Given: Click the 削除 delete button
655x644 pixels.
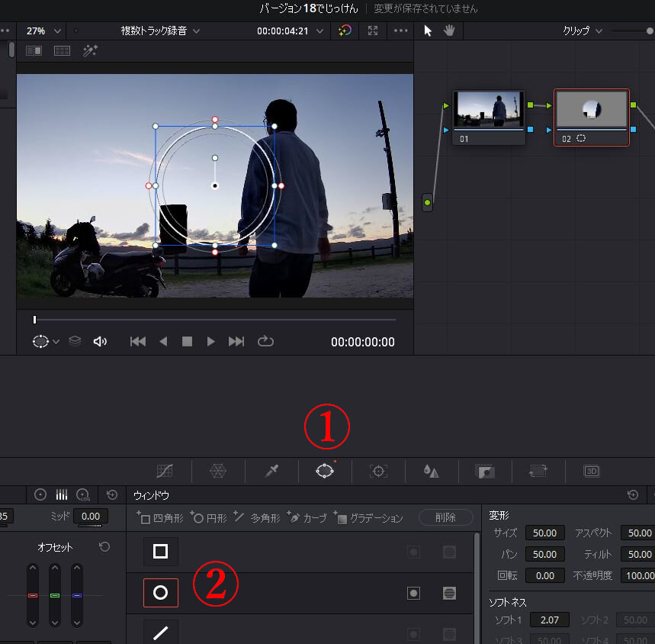Looking at the screenshot, I should tap(445, 517).
